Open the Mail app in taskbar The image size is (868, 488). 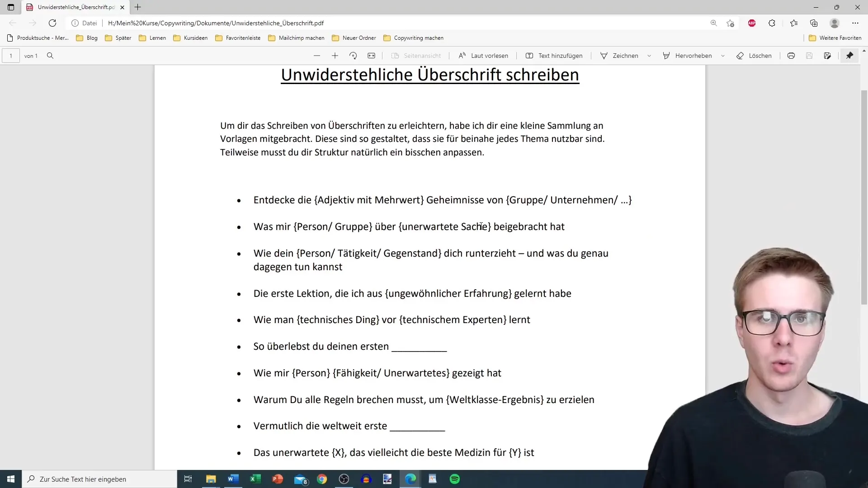[x=300, y=479]
